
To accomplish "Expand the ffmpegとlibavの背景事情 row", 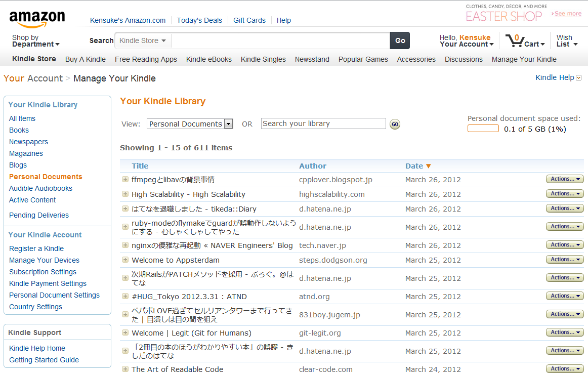I will 125,179.
